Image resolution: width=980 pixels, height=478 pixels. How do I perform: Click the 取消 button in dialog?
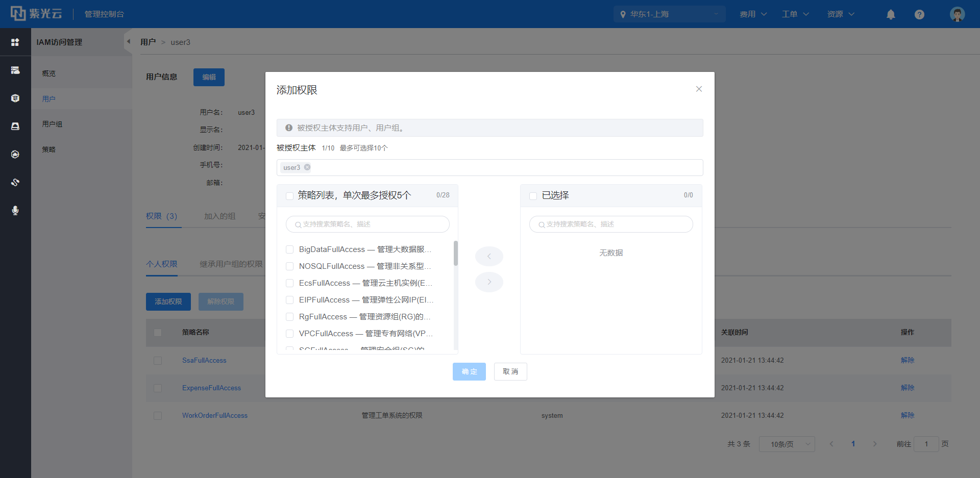[510, 371]
